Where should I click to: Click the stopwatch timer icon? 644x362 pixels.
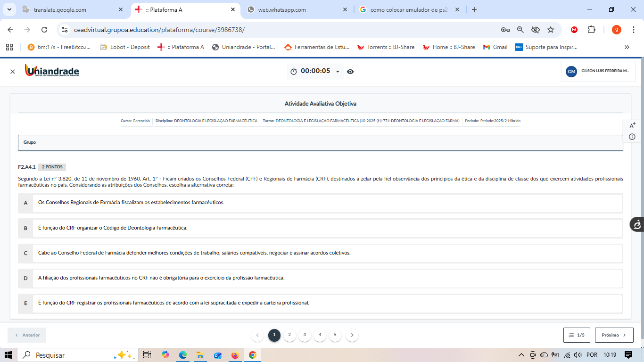tap(294, 72)
